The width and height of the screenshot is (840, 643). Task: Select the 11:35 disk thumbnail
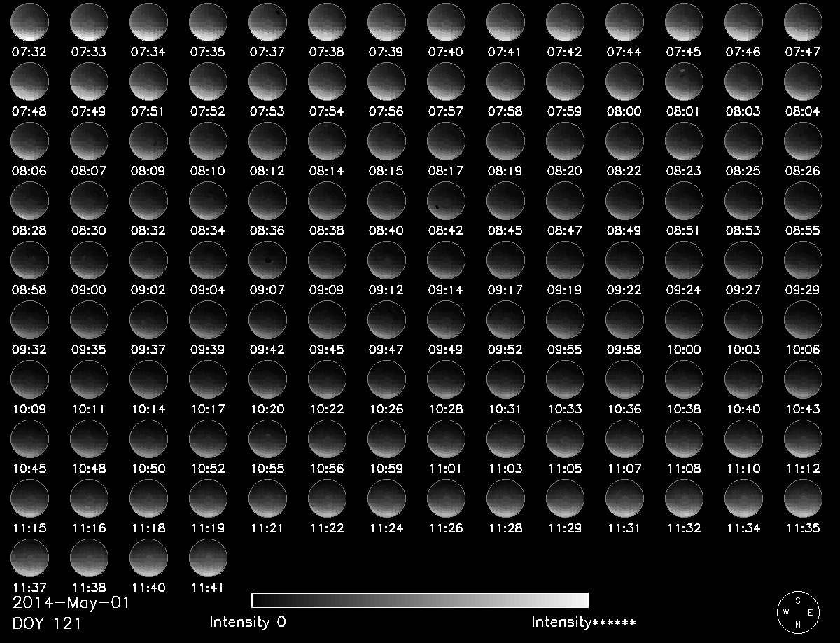[x=803, y=499]
